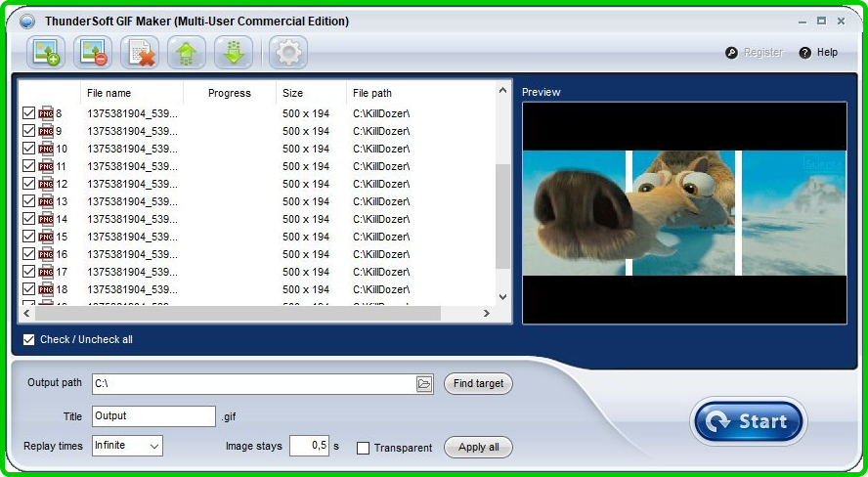This screenshot has width=868, height=477.
Task: Toggle the Check / Uncheck all checkbox
Action: pyautogui.click(x=28, y=340)
